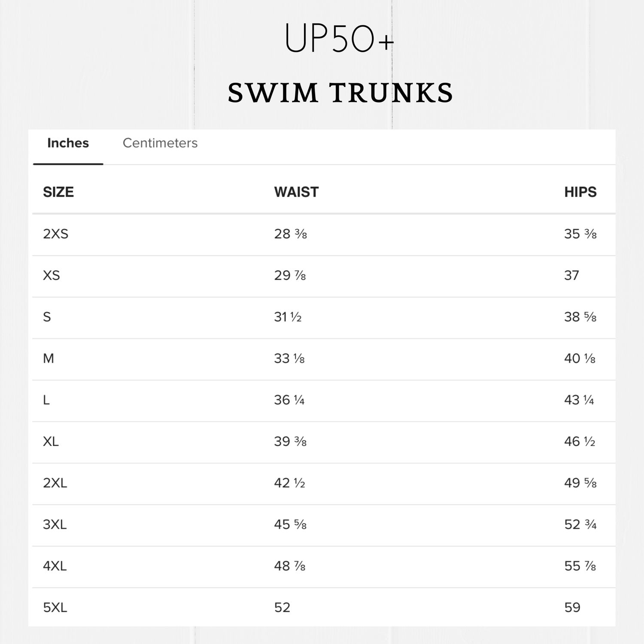Click the 5XL size row label

[x=55, y=608]
